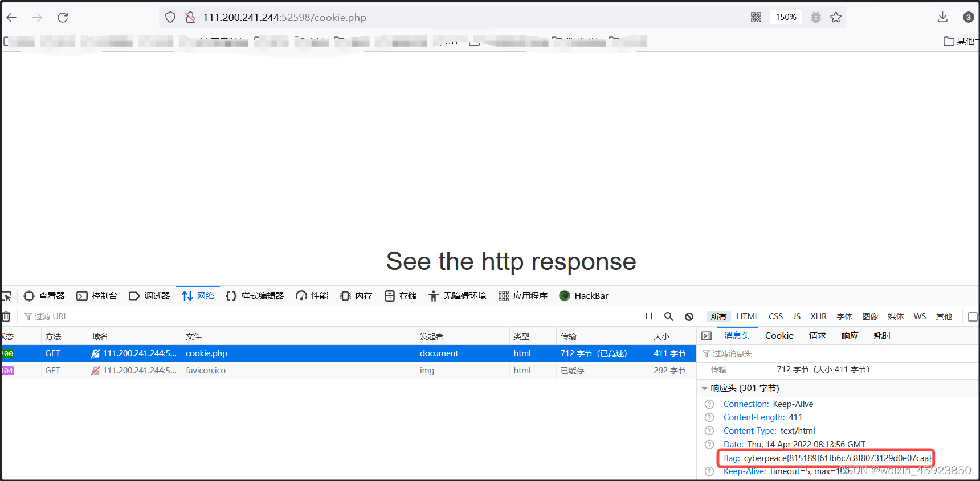Sort by the Size (大小) column
This screenshot has height=481, width=980.
pos(673,336)
